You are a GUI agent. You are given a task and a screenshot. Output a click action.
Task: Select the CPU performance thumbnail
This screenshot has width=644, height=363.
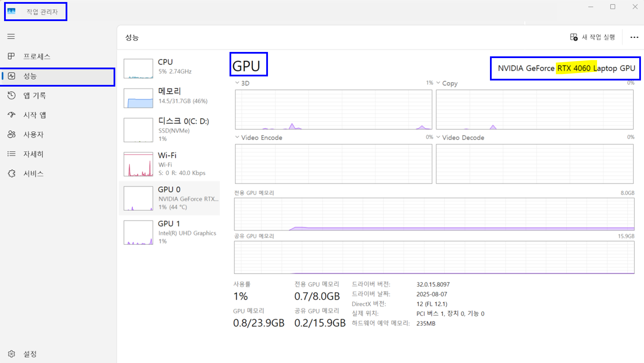(138, 68)
